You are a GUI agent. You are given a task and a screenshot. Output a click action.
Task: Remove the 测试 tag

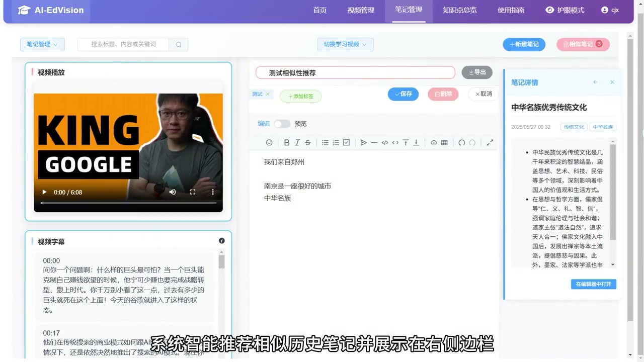click(x=268, y=94)
